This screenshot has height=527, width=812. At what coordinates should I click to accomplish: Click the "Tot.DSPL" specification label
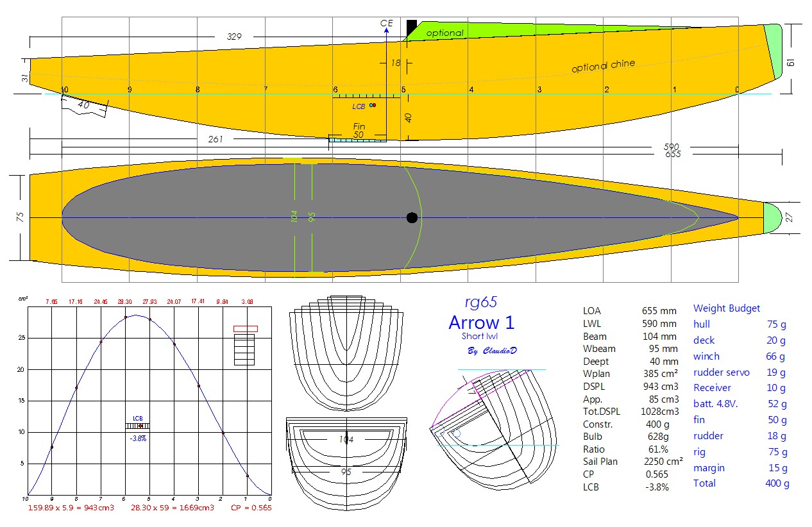(602, 412)
